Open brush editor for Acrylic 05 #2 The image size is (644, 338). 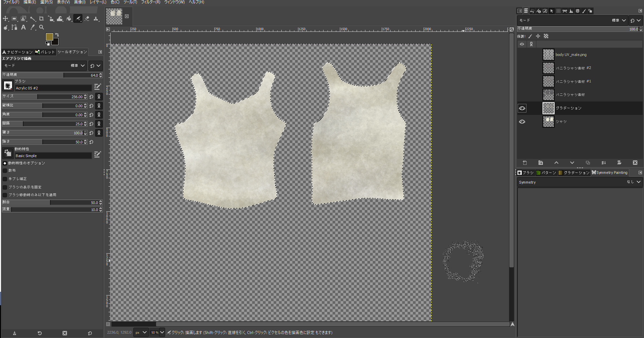97,87
